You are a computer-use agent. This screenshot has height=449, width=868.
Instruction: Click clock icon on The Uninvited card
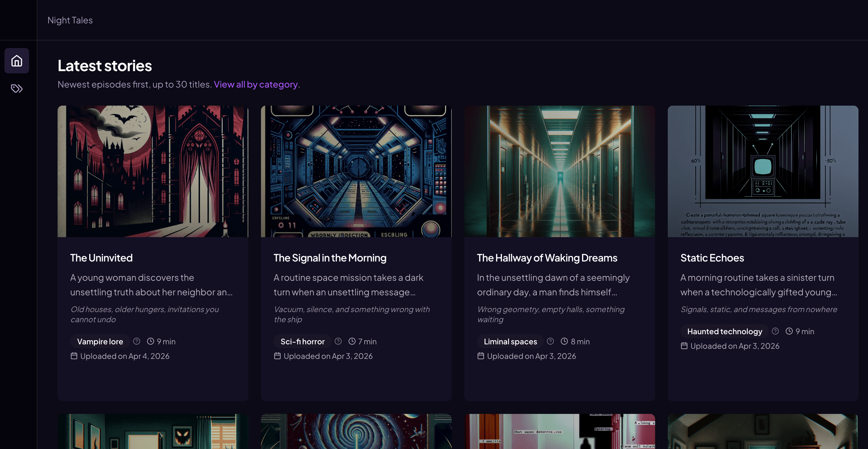151,341
